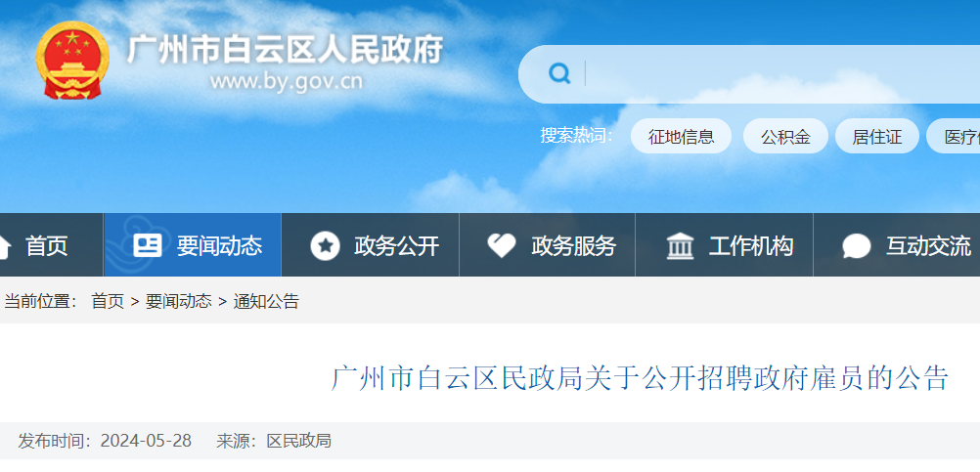Viewport: 980px width, 472px height.
Task: Open the 工作机构 menu item
Action: 725,245
